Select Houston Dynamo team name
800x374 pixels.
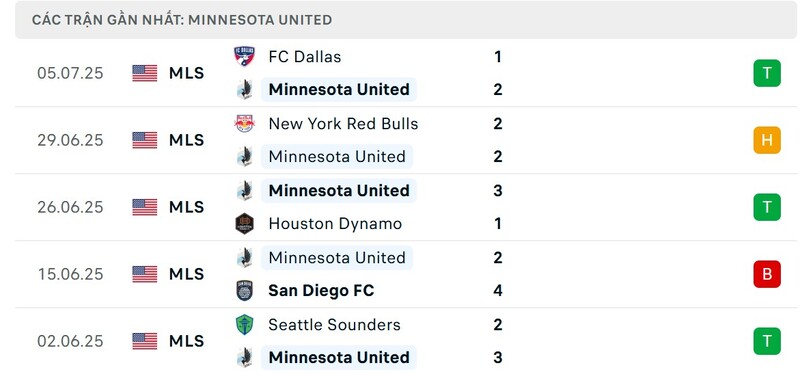coord(335,223)
